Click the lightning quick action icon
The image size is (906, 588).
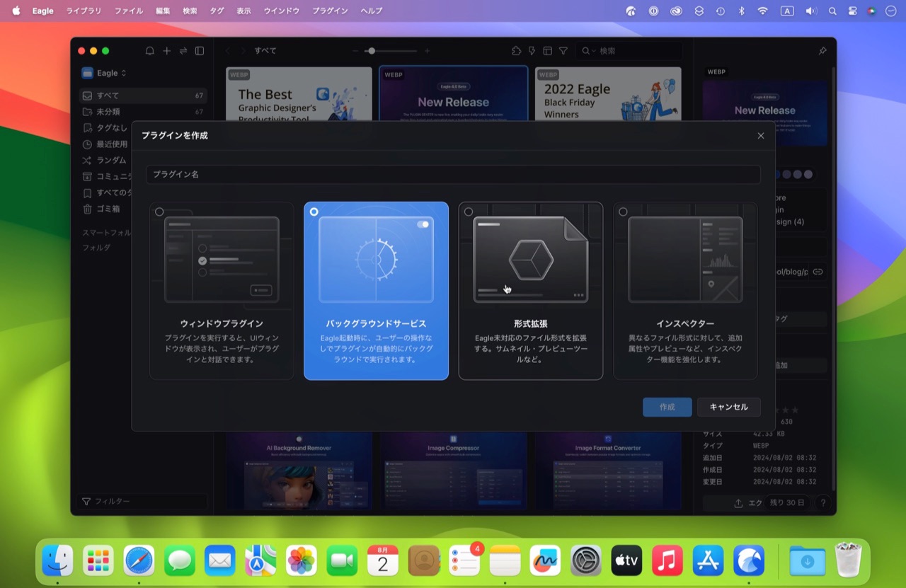tap(532, 51)
